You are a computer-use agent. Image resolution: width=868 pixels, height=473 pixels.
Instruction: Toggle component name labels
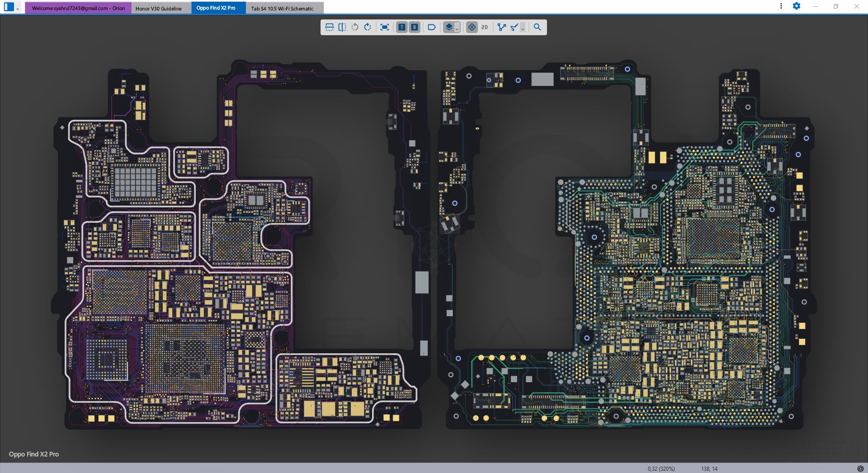[432, 27]
